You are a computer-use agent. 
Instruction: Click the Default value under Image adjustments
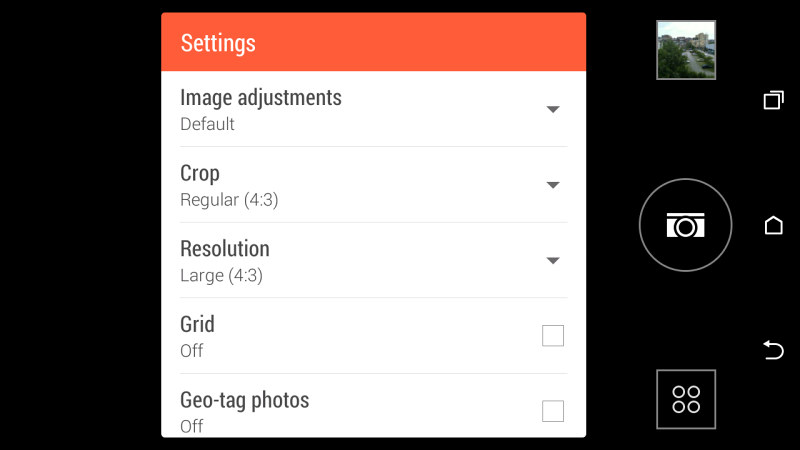[x=207, y=124]
